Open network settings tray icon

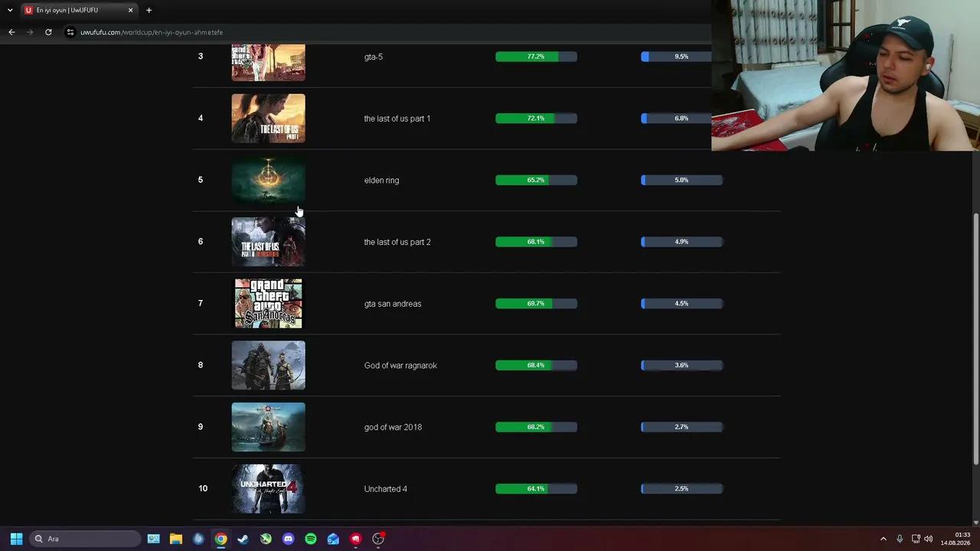[x=916, y=539]
